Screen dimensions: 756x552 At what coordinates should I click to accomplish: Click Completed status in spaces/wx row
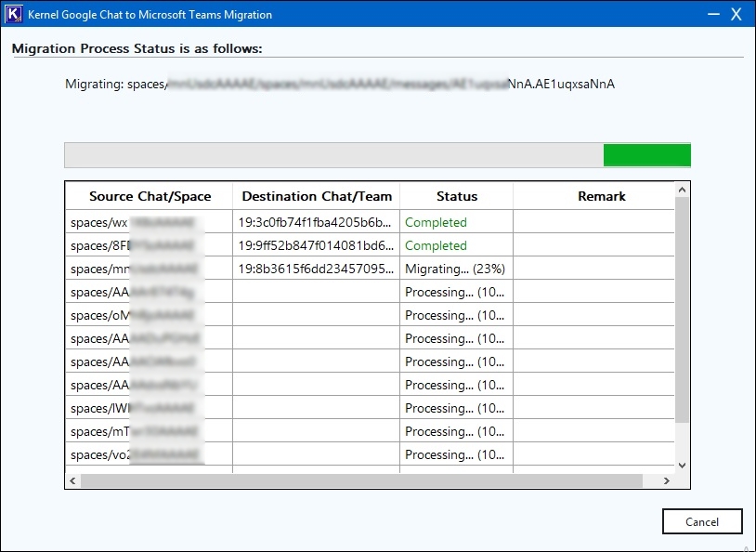(x=457, y=222)
